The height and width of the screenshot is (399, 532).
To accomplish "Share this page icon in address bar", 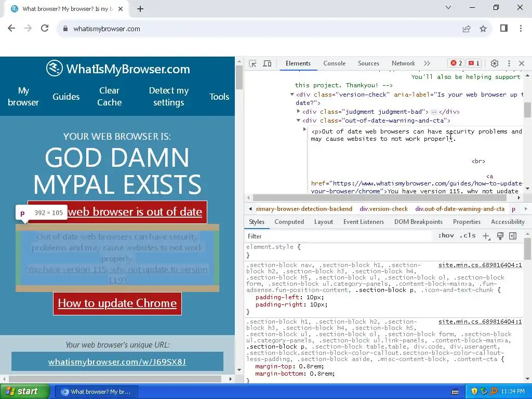I will pyautogui.click(x=467, y=29).
